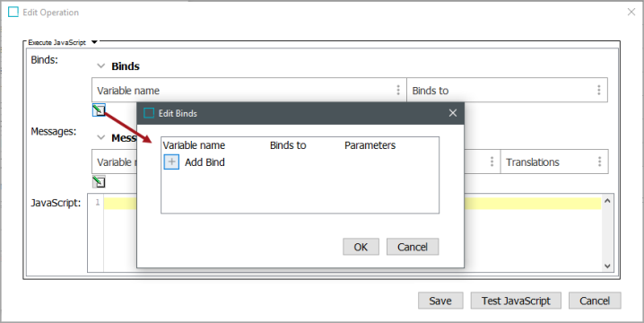
Task: Open Binds to column options menu
Action: [x=599, y=90]
